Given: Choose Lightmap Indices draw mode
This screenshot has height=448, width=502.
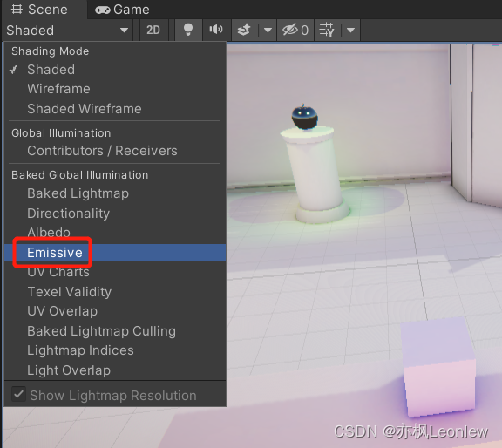Looking at the screenshot, I should [x=115, y=350].
